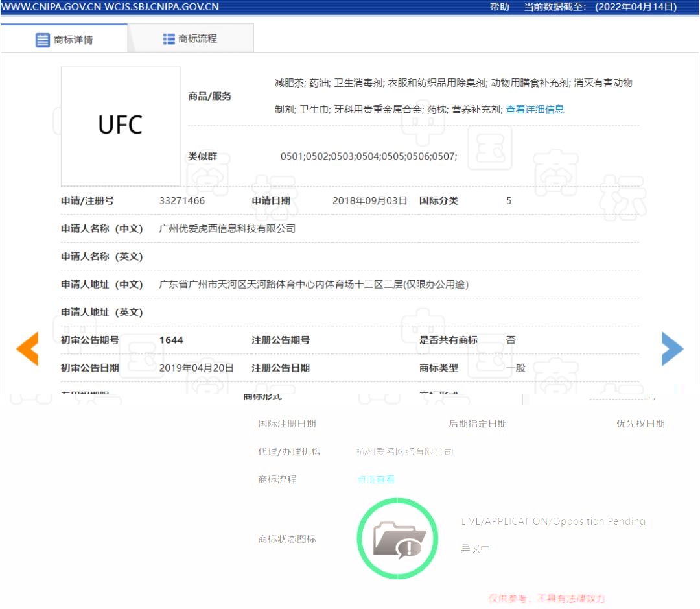Click the similar group codes 0501;0502 line

coord(368,156)
